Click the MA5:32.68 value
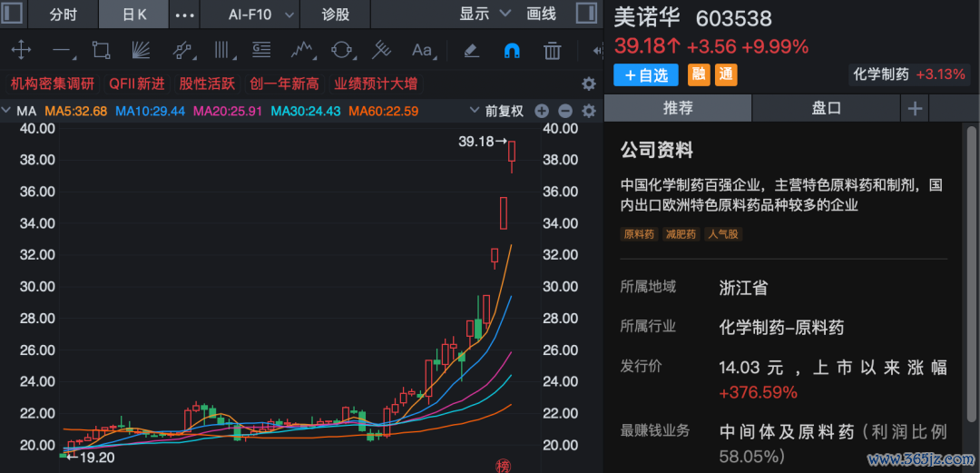 click(77, 112)
